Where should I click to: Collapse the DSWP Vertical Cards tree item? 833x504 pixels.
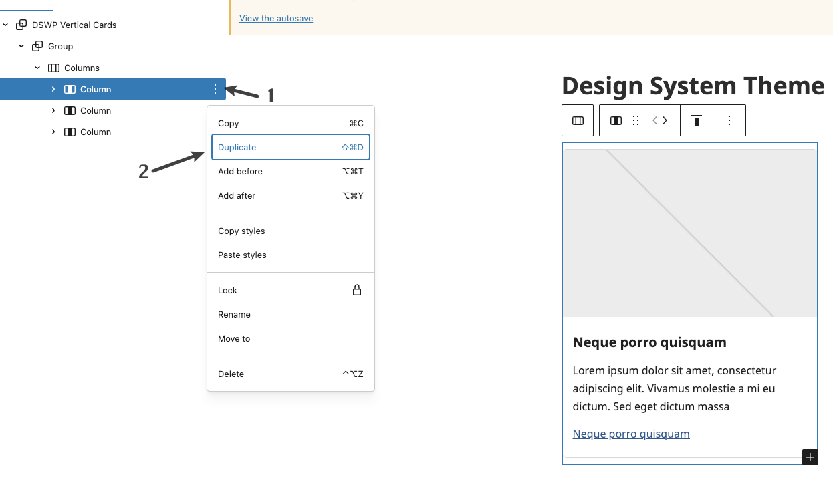click(5, 25)
